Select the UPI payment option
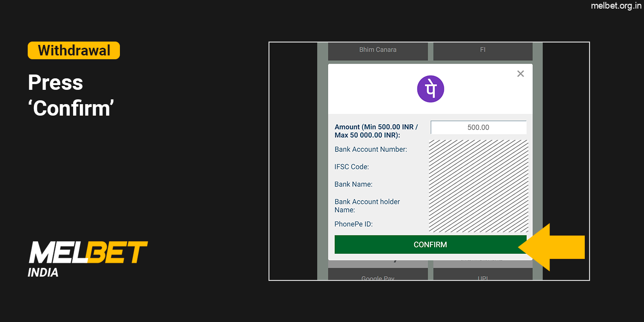The width and height of the screenshot is (644, 322). tap(483, 278)
